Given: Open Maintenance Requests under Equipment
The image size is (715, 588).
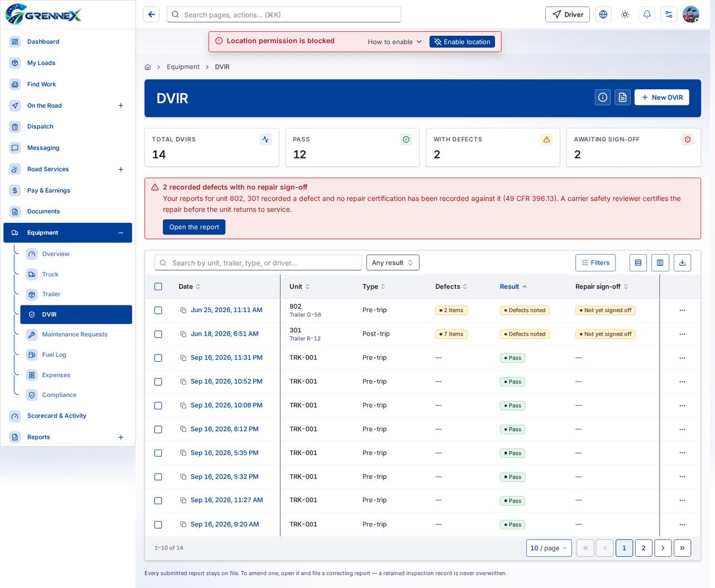Looking at the screenshot, I should point(76,334).
